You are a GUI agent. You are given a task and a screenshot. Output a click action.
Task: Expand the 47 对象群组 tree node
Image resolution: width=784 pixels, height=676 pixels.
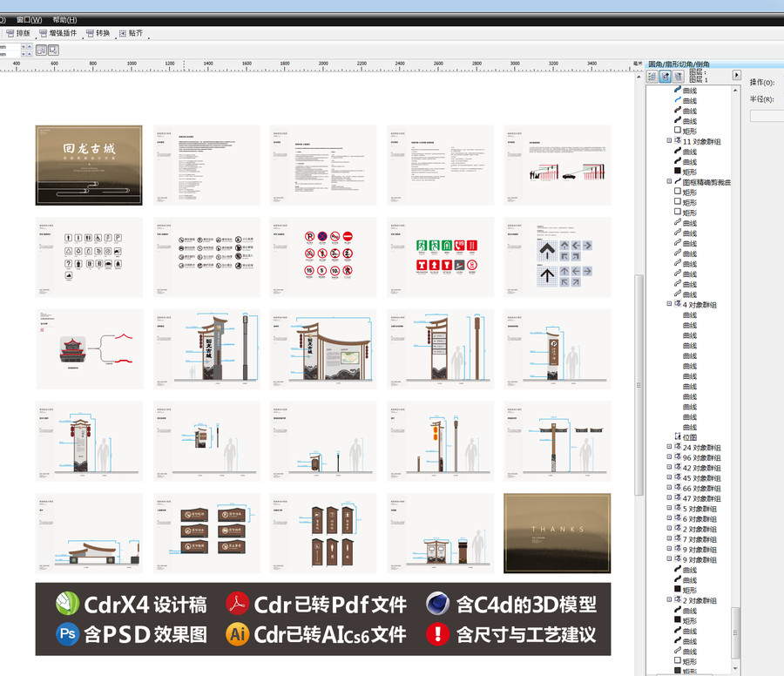[669, 497]
